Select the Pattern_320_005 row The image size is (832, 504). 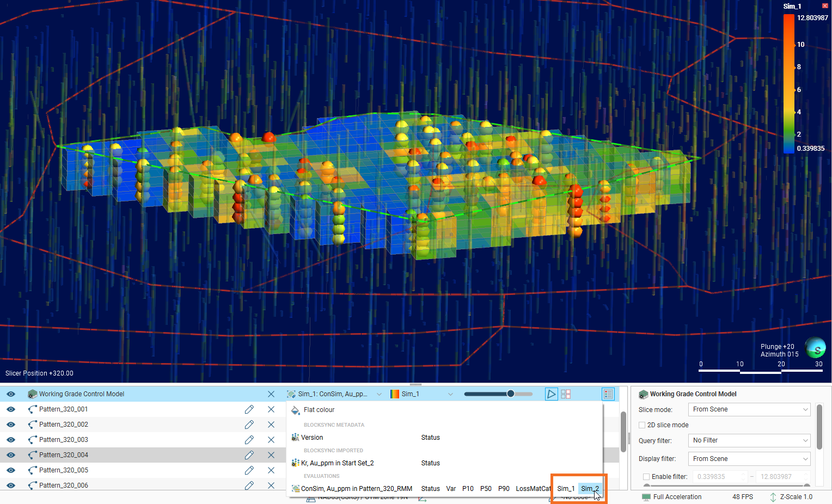[x=64, y=470]
